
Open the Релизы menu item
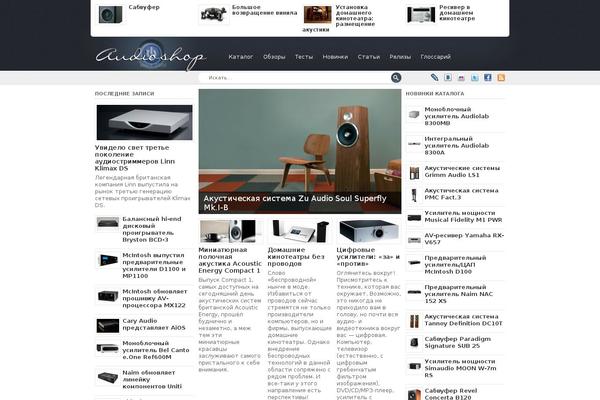click(400, 57)
